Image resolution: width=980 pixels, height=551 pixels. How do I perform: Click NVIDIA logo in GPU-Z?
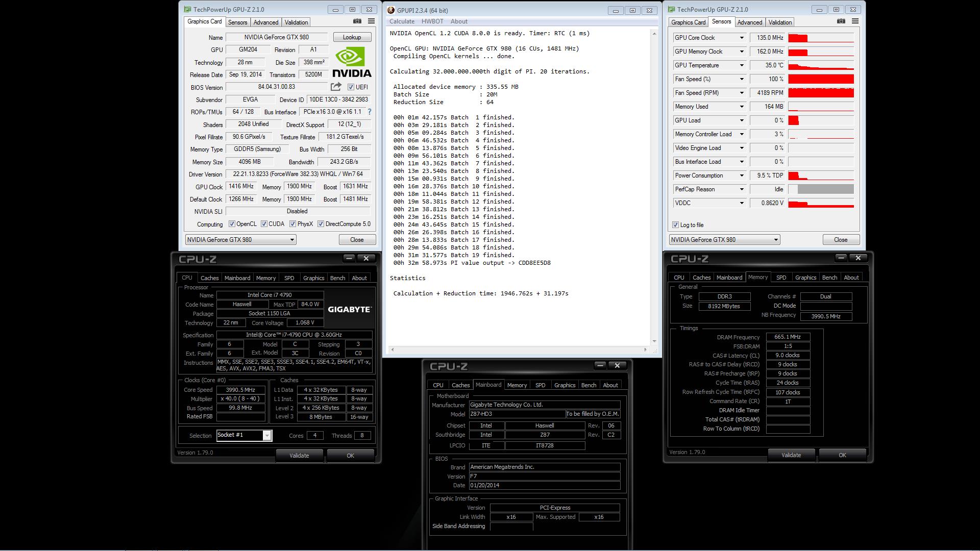click(352, 62)
